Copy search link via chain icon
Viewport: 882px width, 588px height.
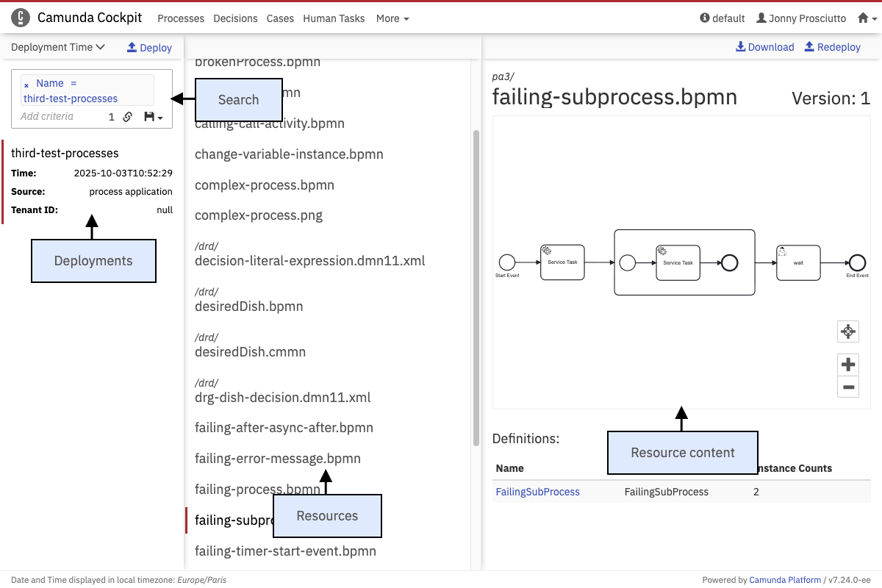127,117
